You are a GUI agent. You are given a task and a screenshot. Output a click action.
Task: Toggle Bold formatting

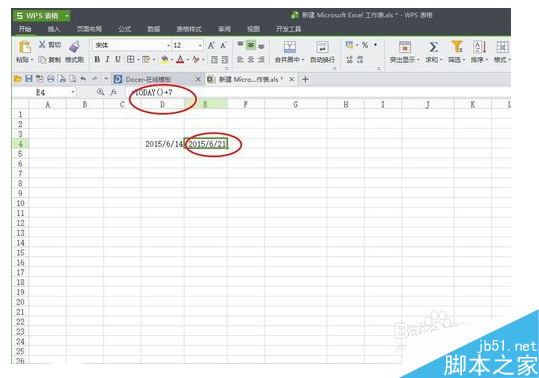point(97,59)
